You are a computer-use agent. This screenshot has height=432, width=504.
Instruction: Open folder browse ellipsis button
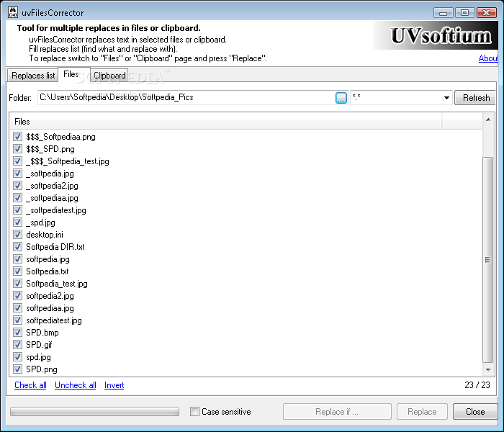341,98
